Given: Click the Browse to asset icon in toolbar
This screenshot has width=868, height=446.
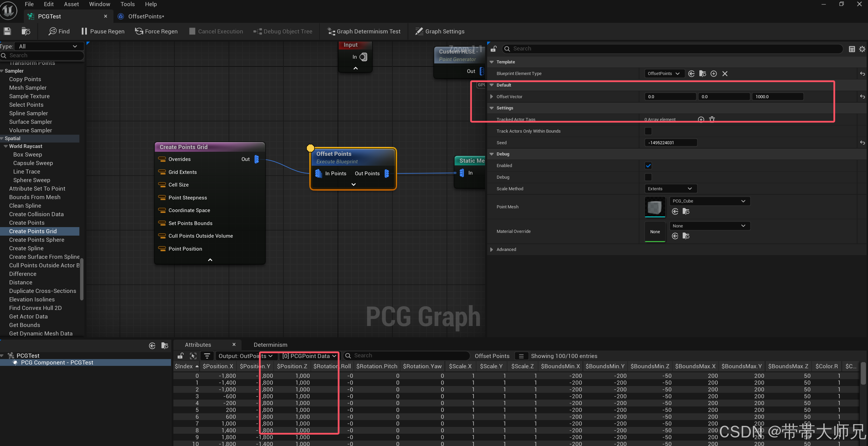Looking at the screenshot, I should coord(26,31).
